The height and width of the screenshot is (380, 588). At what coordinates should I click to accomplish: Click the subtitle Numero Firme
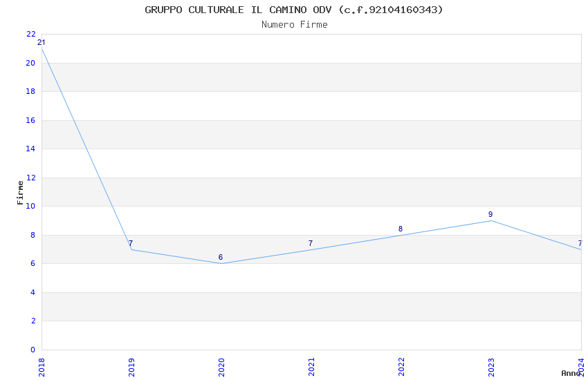(295, 25)
